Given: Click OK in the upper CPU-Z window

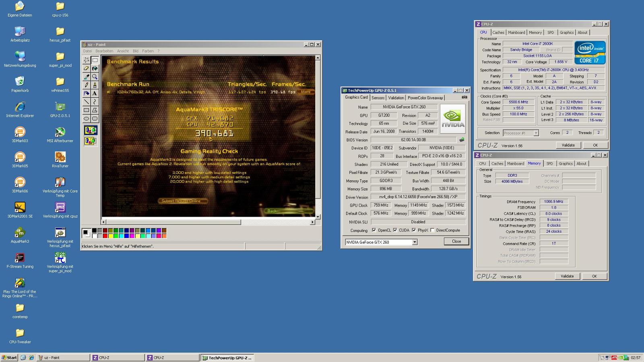Looking at the screenshot, I should click(x=595, y=145).
